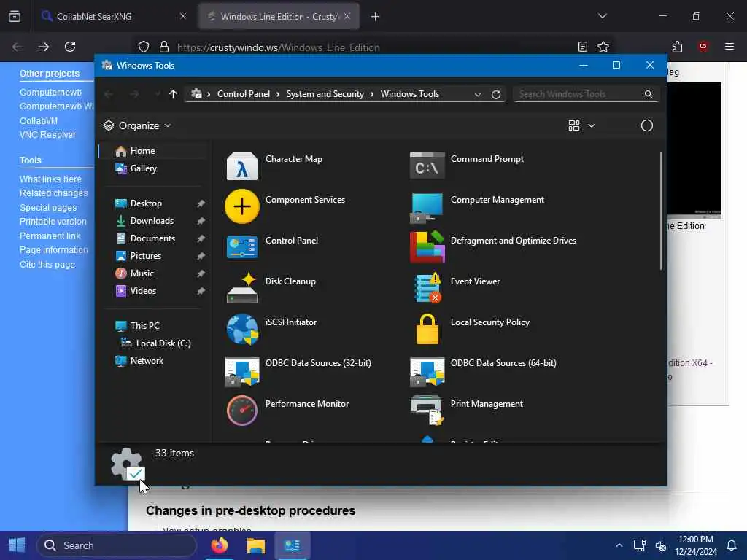Open the Character Map icon
The width and height of the screenshot is (747, 560).
point(242,166)
